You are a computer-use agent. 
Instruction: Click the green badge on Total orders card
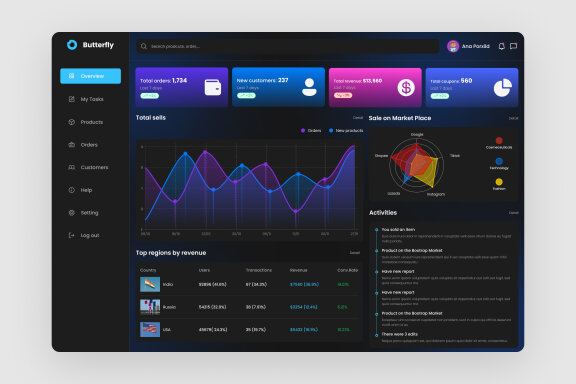[150, 96]
